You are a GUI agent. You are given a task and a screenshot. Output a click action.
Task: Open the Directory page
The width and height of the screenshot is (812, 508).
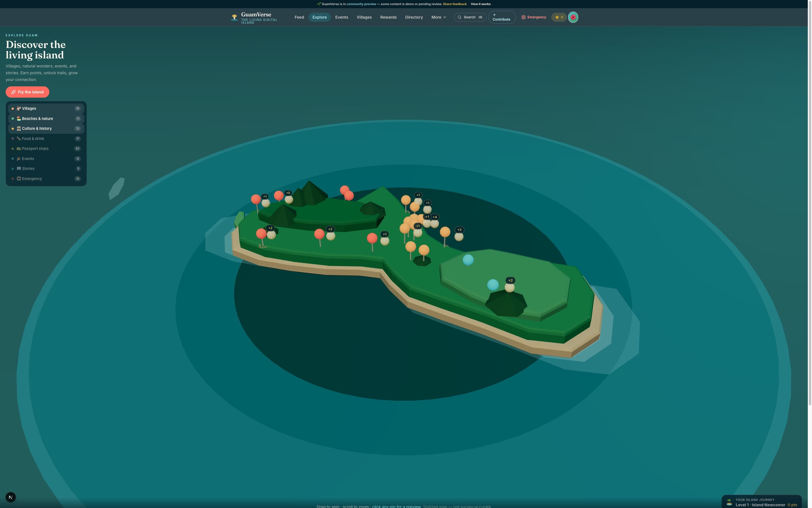[414, 17]
